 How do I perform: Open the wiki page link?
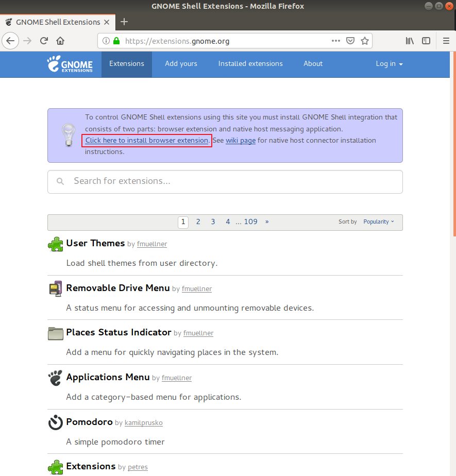coord(240,141)
